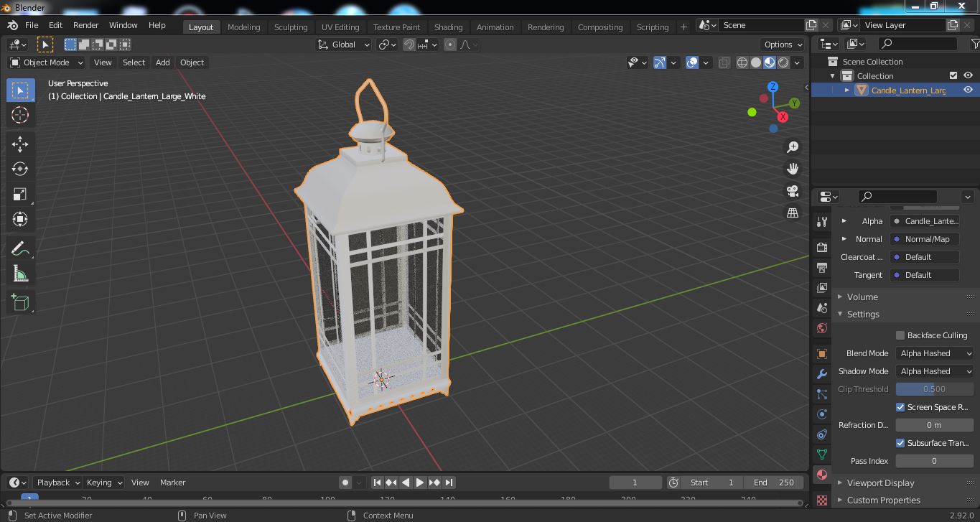Toggle X-Ray display
Image resolution: width=980 pixels, height=522 pixels.
[x=724, y=62]
